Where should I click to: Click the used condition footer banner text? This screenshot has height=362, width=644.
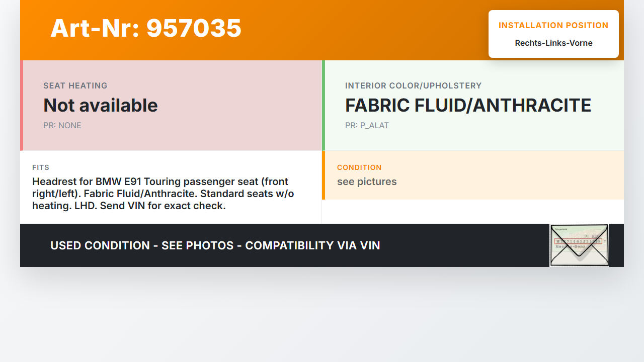(215, 245)
